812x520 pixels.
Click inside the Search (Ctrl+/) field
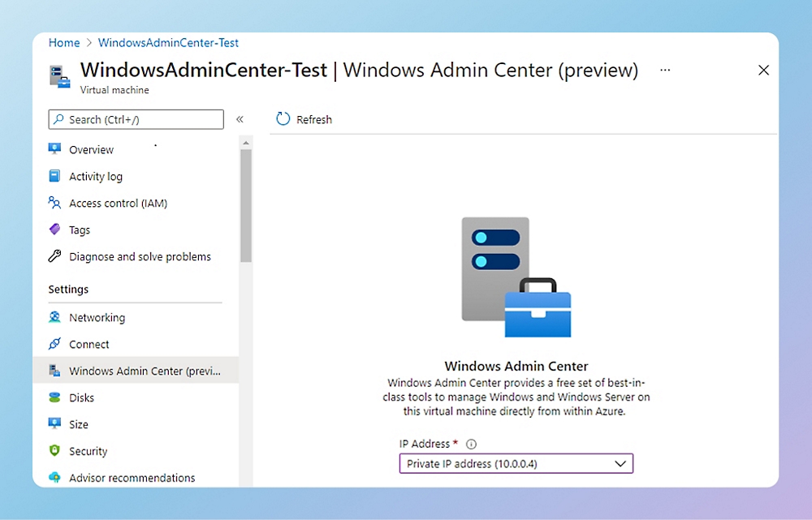(x=135, y=118)
